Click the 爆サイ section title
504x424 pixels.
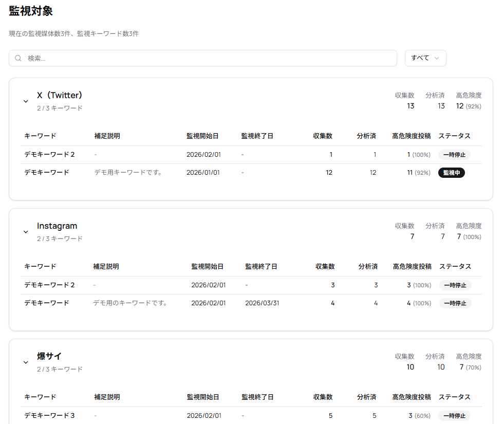(49, 357)
